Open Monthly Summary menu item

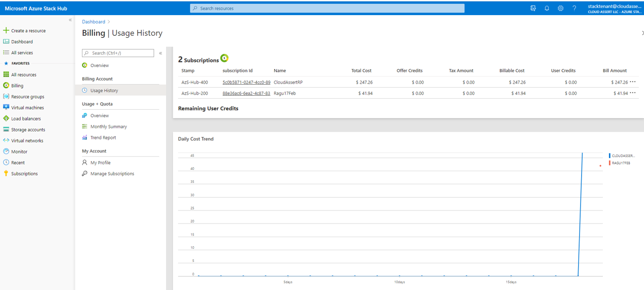coord(109,127)
